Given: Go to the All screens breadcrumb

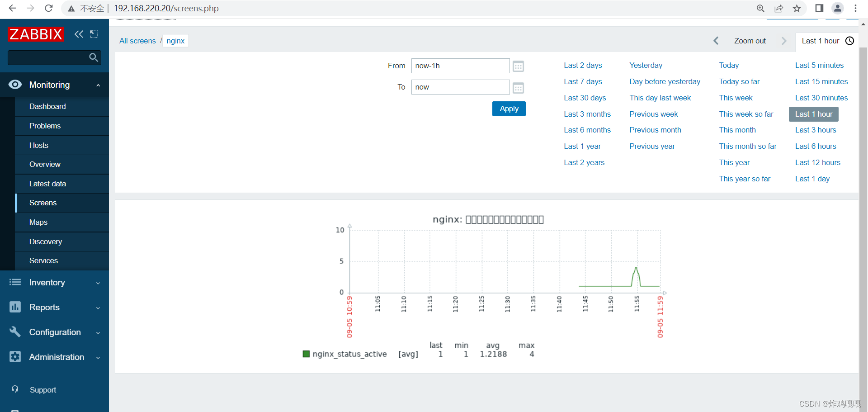Looking at the screenshot, I should pyautogui.click(x=137, y=41).
